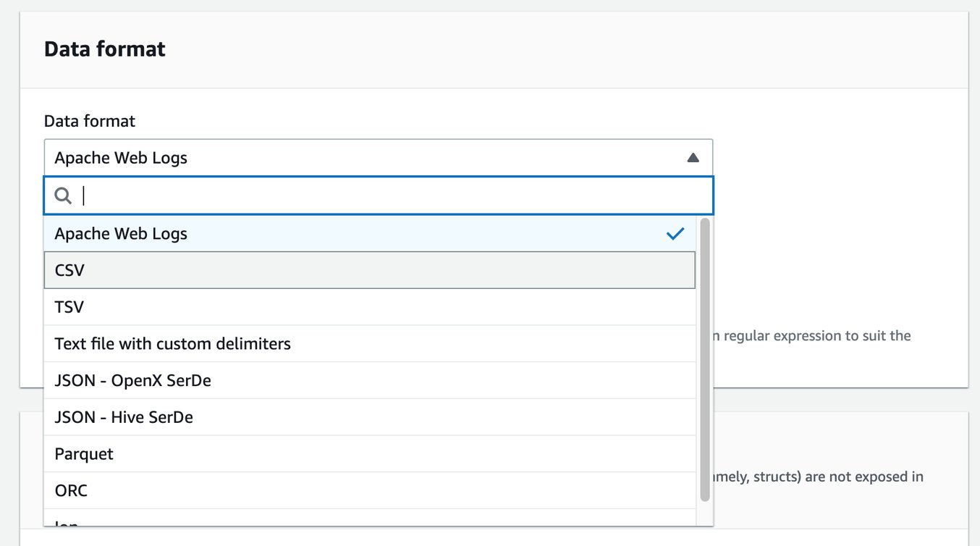Collapse the Data format dropdown using the arrow
The image size is (980, 546).
693,158
